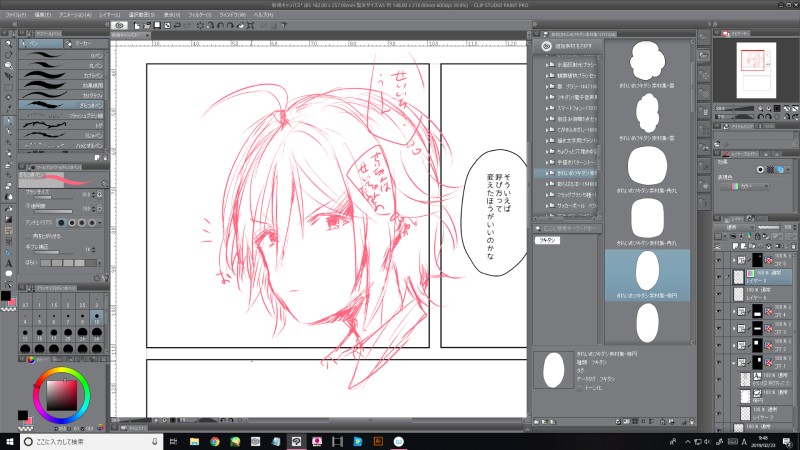Image resolution: width=800 pixels, height=450 pixels.
Task: Expand the サッカーボール material folder
Action: pos(546,206)
